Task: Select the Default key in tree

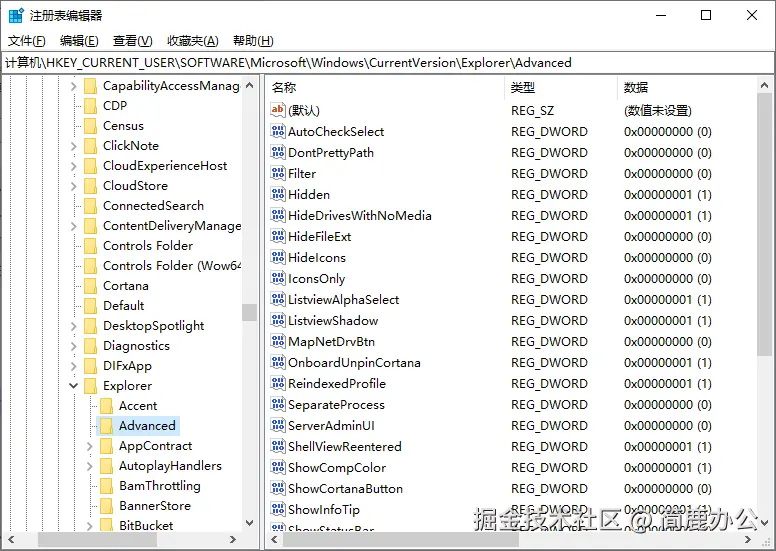Action: coord(124,305)
